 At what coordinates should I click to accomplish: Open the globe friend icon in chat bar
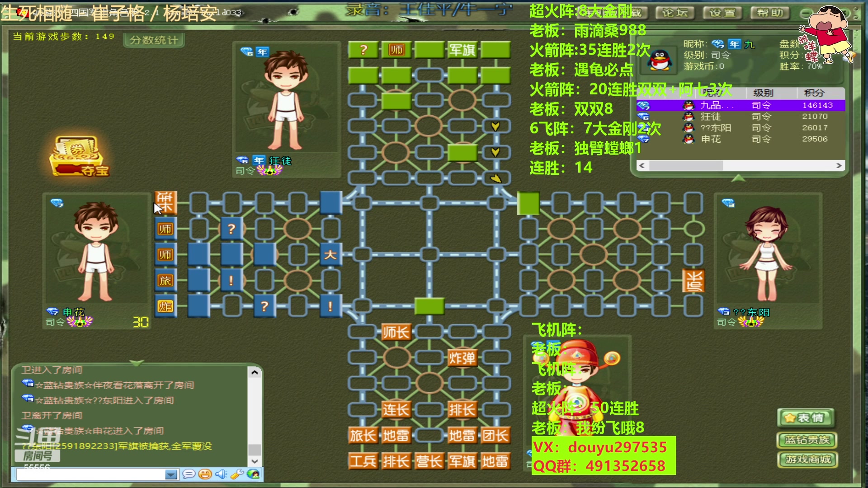pyautogui.click(x=253, y=474)
